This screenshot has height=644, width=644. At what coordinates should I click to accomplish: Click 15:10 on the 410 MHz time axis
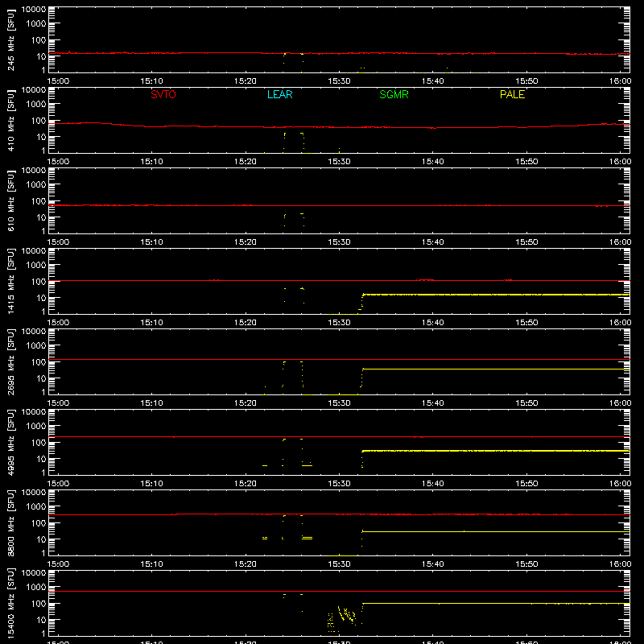[x=151, y=162]
